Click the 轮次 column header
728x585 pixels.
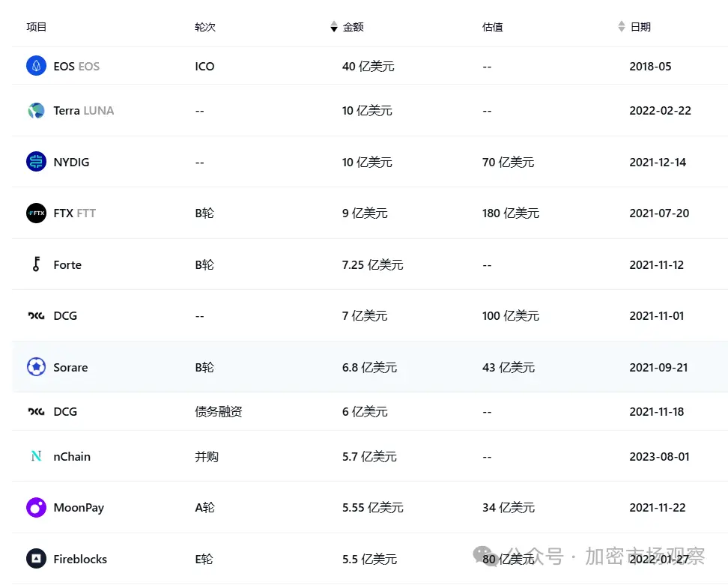point(205,27)
